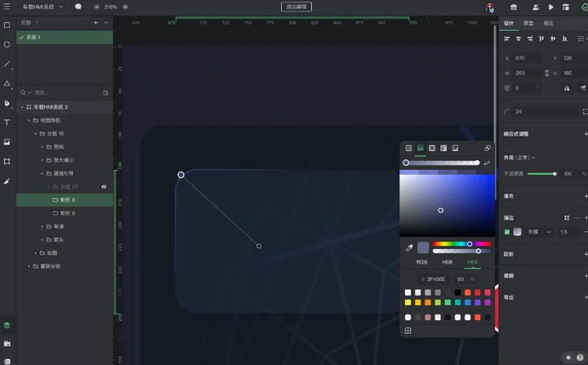Switch color mode to HEX
588x365 pixels.
tap(473, 262)
